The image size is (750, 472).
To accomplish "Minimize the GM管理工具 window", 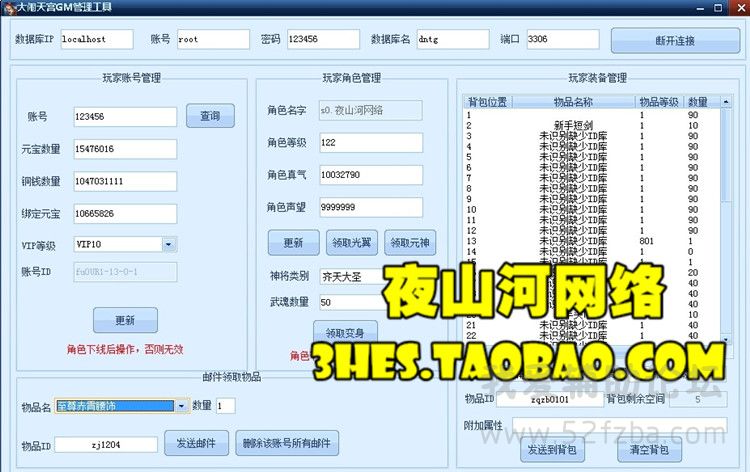I will [x=700, y=8].
